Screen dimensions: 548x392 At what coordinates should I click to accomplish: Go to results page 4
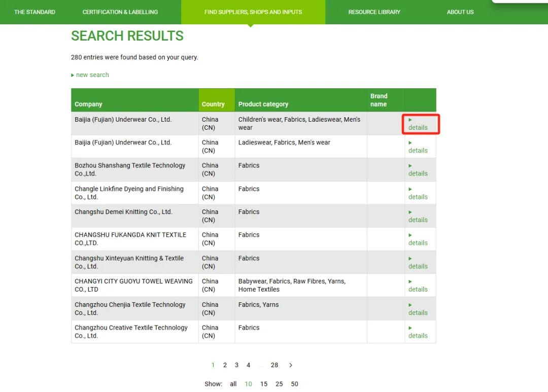tap(249, 365)
